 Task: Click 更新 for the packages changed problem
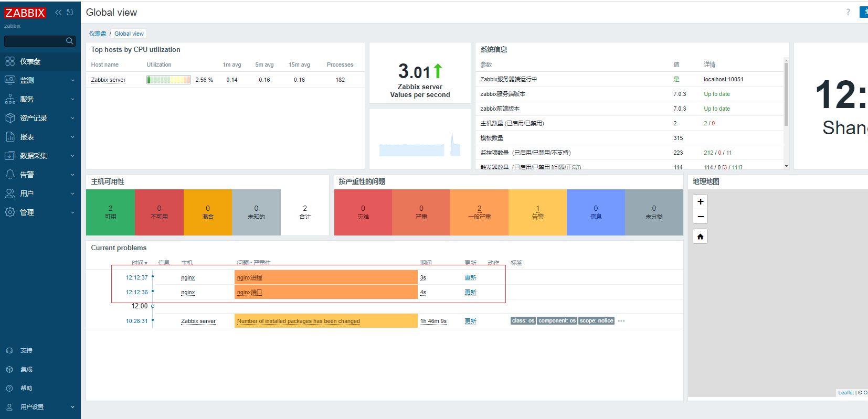coord(470,321)
